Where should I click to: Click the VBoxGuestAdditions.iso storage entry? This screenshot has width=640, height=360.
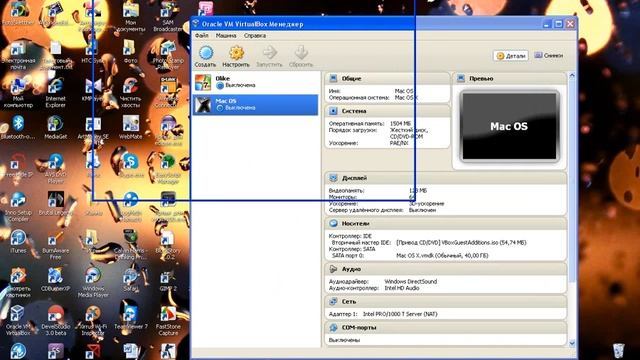click(x=461, y=242)
